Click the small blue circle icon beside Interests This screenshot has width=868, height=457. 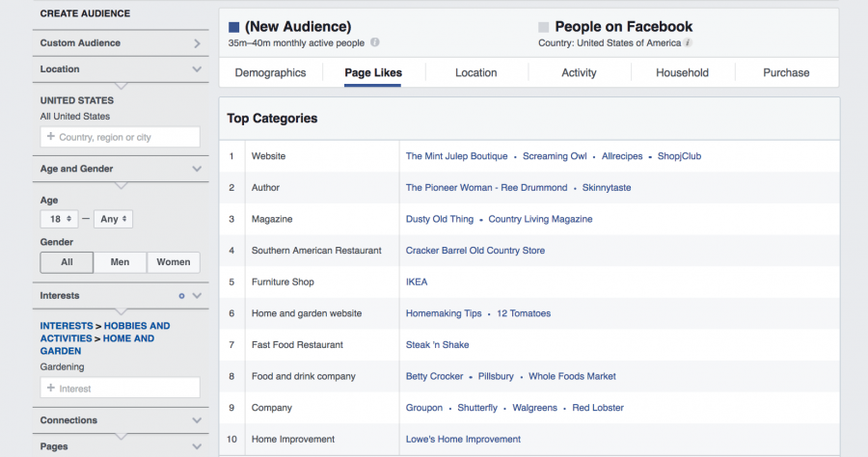(181, 296)
